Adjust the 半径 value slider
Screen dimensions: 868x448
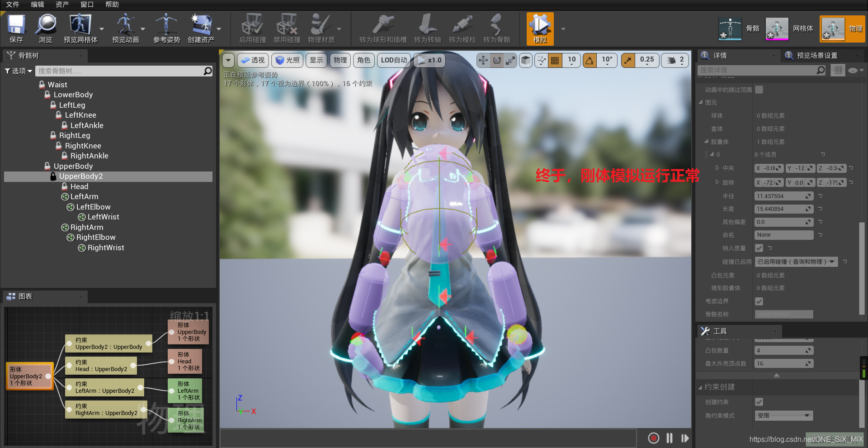point(783,195)
